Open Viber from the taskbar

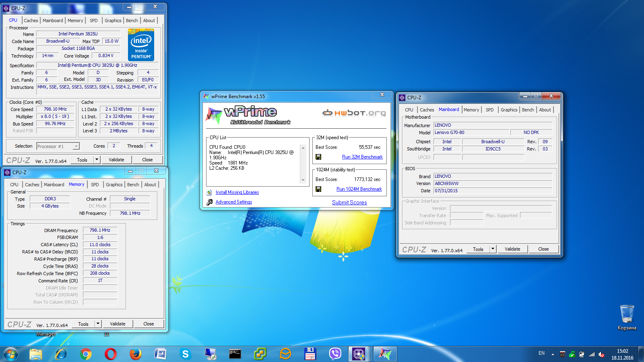tap(335, 354)
